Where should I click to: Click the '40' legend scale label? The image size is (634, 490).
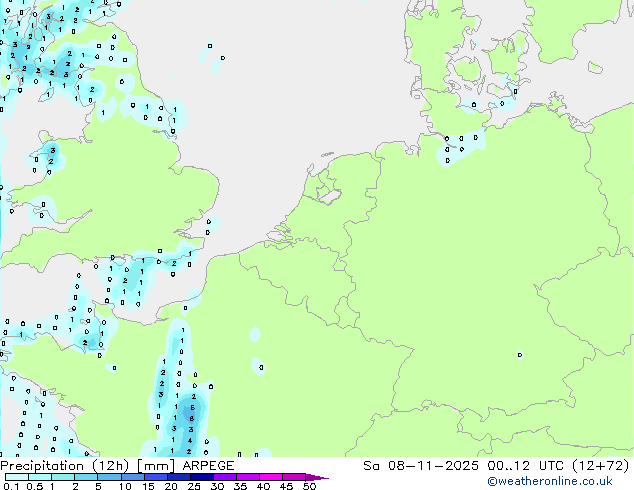point(264,486)
